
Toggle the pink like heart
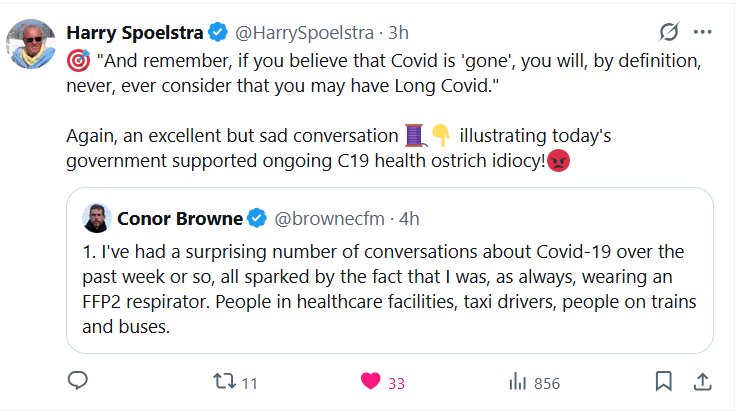coord(371,381)
